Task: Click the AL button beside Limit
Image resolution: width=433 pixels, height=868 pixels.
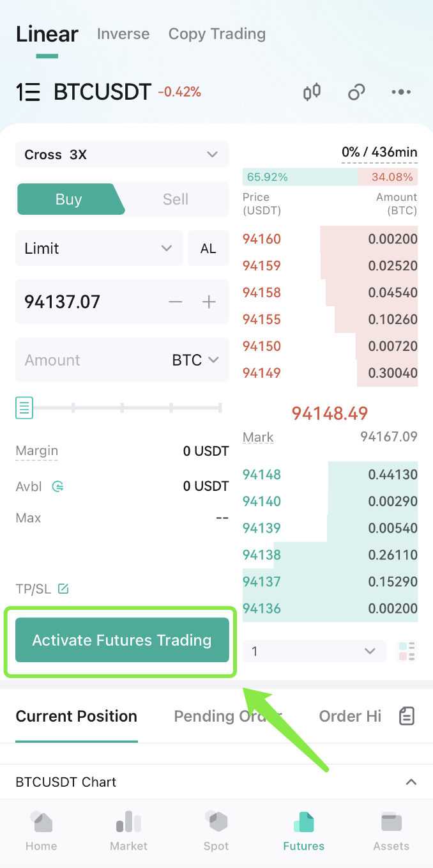Action: tap(208, 248)
